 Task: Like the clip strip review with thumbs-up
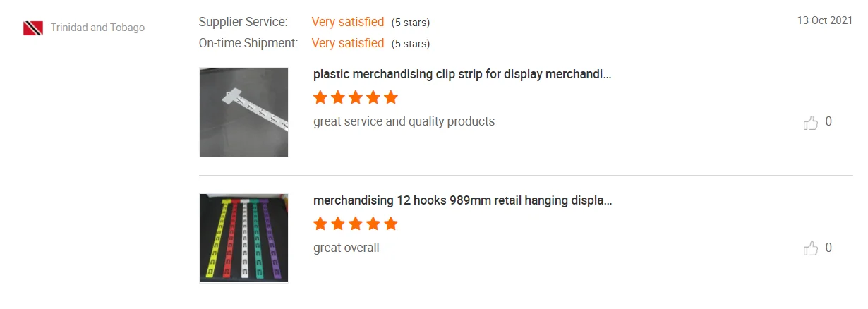tap(810, 123)
